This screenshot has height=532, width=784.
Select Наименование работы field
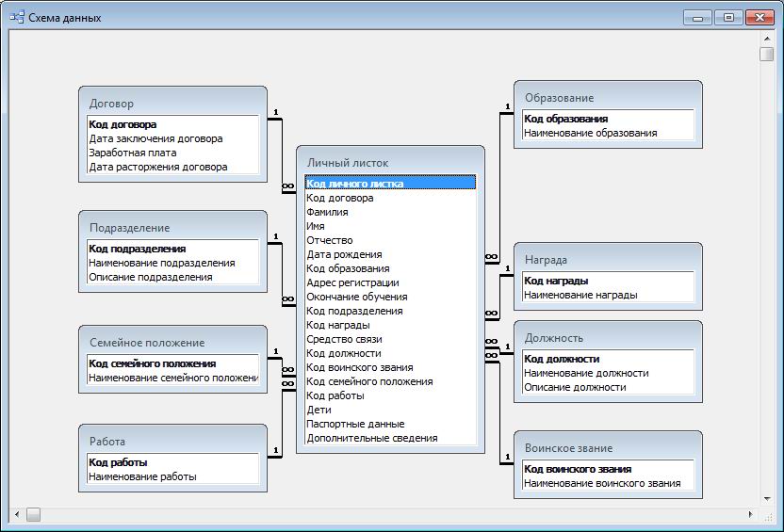click(x=142, y=476)
